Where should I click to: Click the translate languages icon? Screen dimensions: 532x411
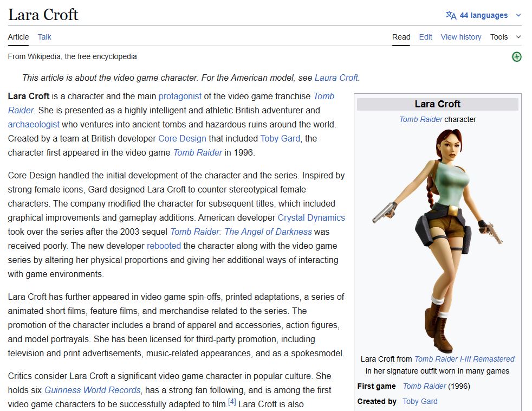click(x=451, y=15)
